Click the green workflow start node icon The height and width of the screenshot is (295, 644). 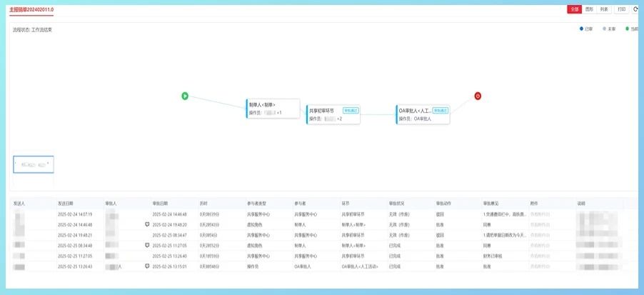point(185,96)
